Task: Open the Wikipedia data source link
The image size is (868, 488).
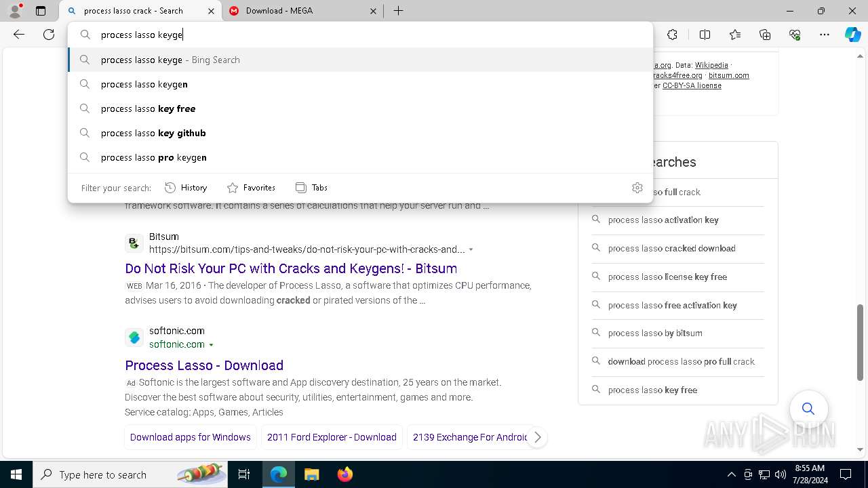Action: pos(711,65)
